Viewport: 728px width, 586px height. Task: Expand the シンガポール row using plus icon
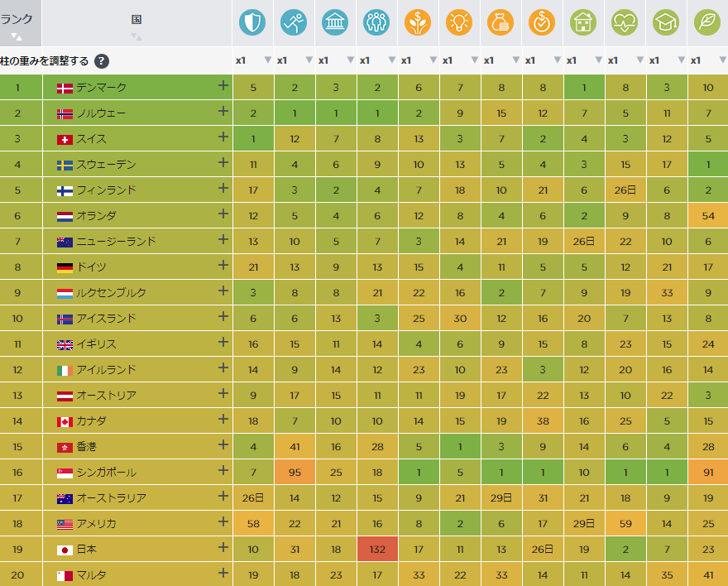click(223, 471)
